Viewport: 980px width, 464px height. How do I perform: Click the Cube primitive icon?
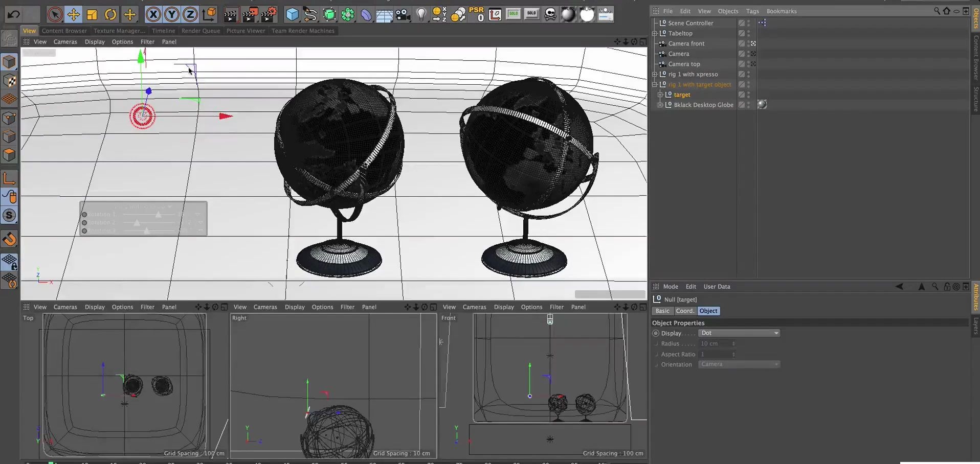tap(292, 15)
